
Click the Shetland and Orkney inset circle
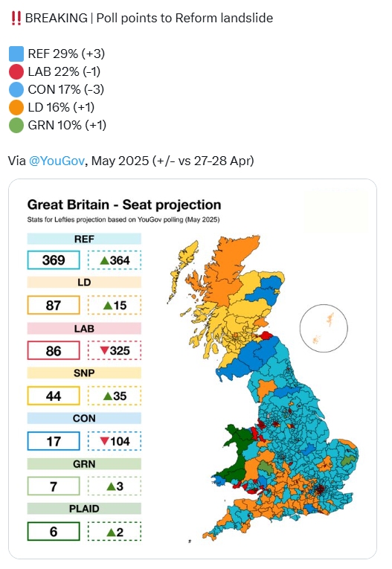pos(324,328)
